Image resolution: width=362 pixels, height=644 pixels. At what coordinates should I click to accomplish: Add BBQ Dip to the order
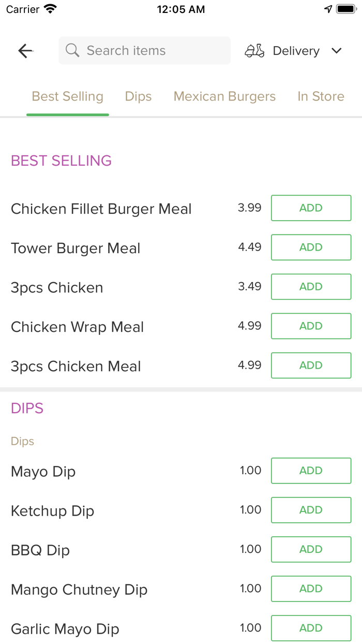click(311, 549)
